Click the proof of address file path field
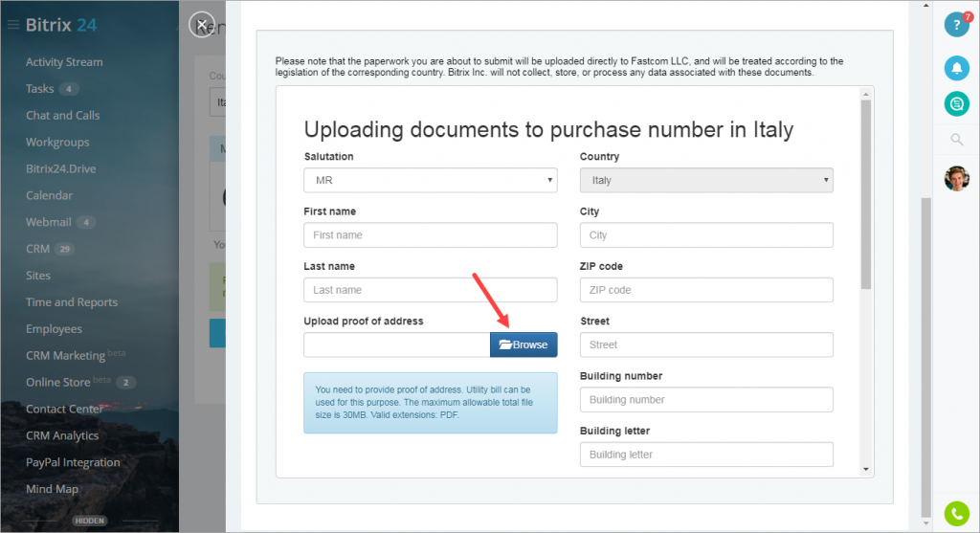The image size is (980, 533). [397, 344]
